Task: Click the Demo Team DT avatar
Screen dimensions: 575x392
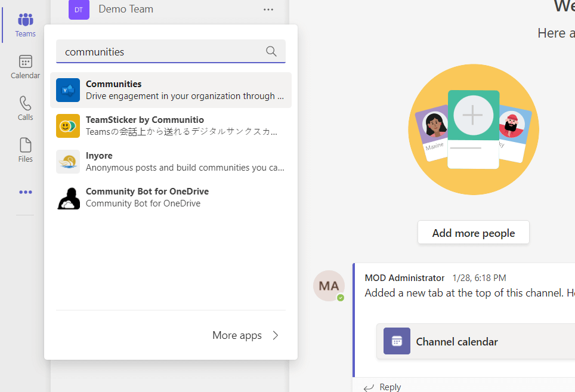Action: (x=79, y=10)
